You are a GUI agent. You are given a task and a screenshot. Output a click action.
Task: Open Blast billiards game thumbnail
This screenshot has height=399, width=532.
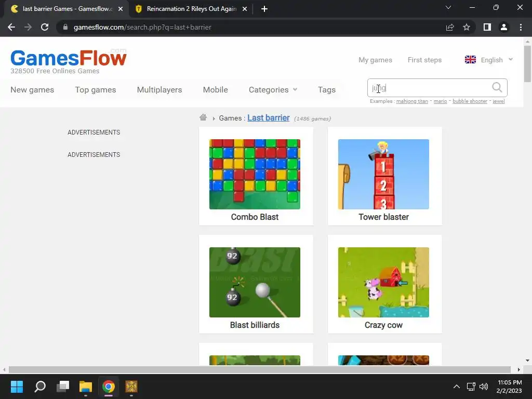[255, 282]
